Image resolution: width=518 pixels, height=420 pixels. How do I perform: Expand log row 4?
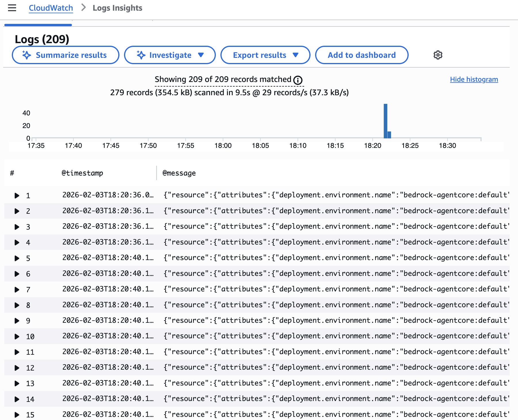point(17,243)
